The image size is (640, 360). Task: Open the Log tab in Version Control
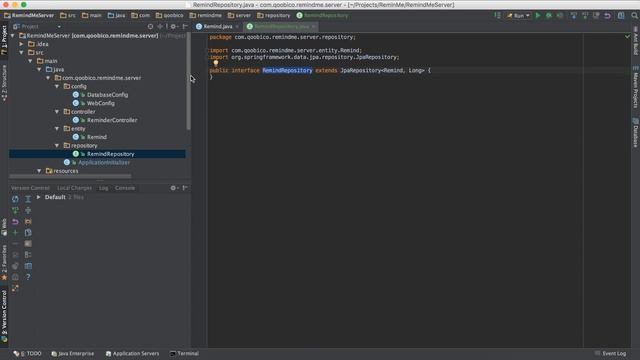pyautogui.click(x=104, y=188)
